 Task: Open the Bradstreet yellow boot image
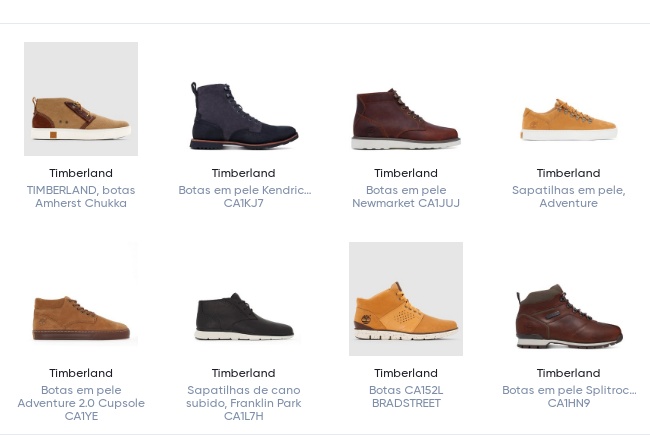click(406, 299)
